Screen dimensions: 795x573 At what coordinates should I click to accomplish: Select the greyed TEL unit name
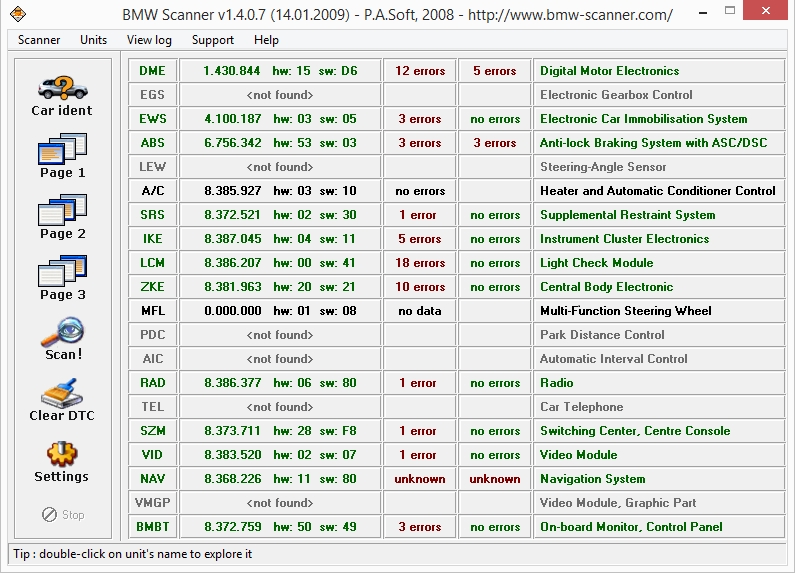coord(153,407)
